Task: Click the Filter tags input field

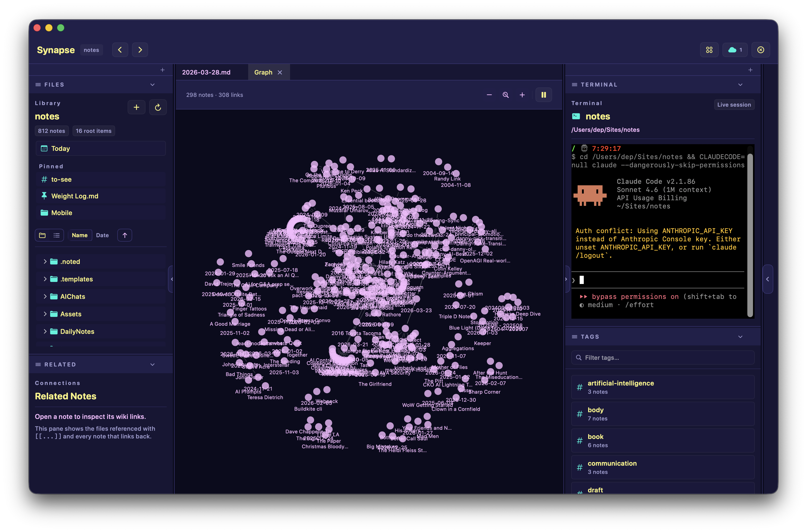Action: click(x=662, y=357)
